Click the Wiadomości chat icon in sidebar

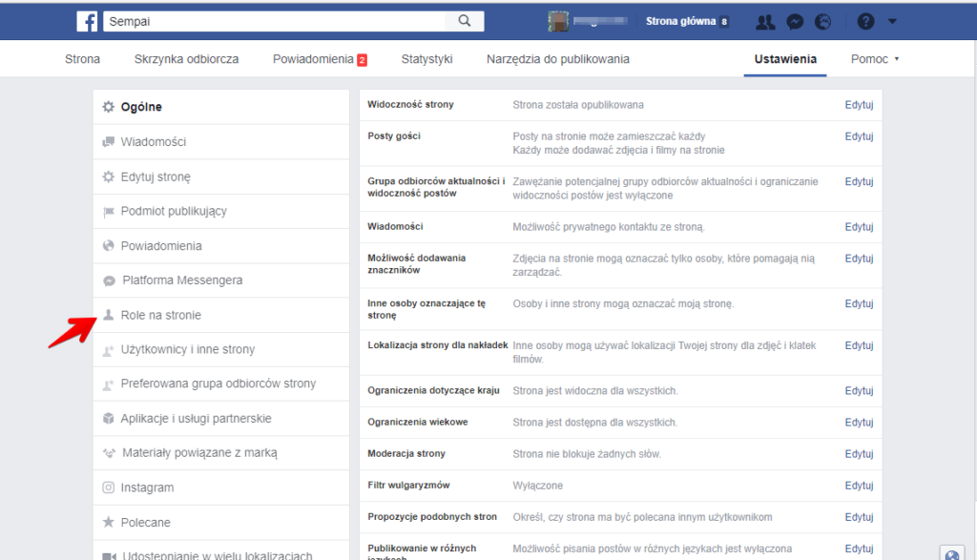(x=109, y=142)
